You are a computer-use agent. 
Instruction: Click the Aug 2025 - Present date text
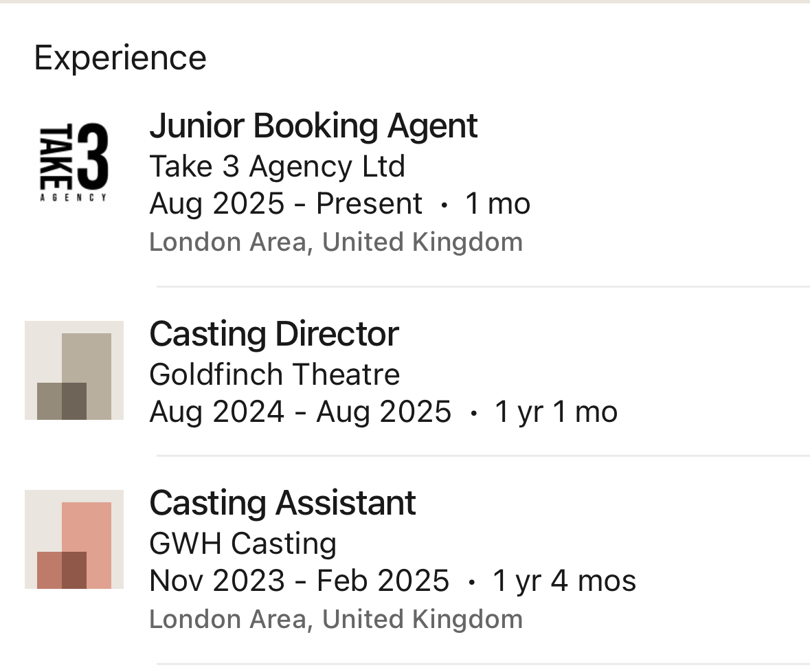coord(286,203)
